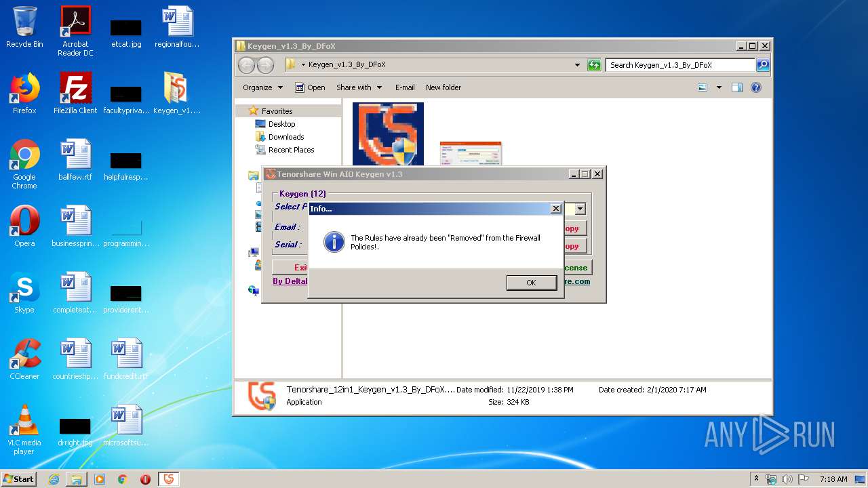Select fundcredit.rtf on the desktop

point(126,359)
